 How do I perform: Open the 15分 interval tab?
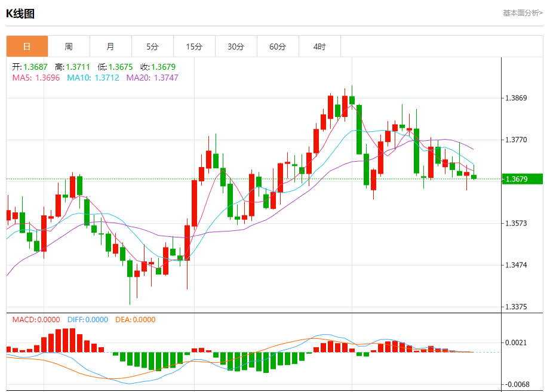tap(194, 47)
